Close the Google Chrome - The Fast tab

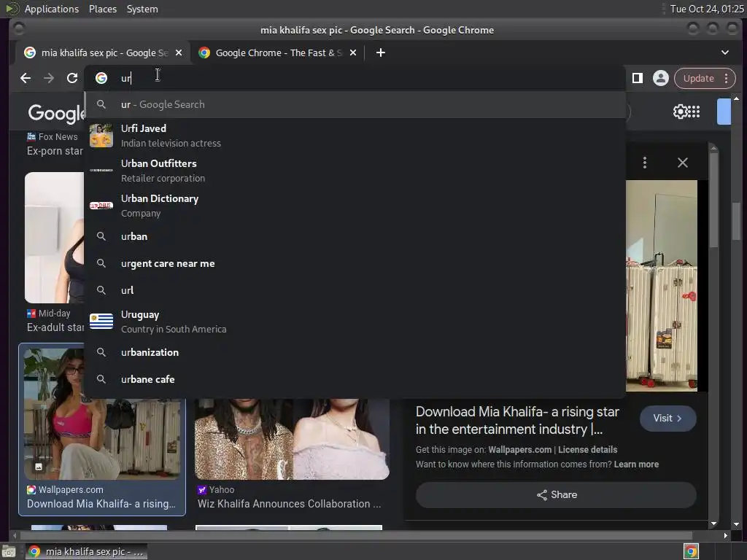pos(353,52)
